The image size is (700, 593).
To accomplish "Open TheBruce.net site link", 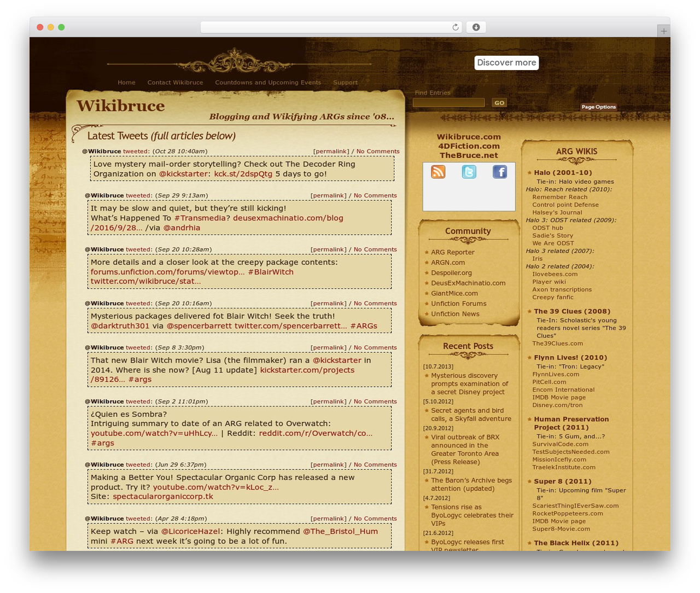I will pos(469,155).
